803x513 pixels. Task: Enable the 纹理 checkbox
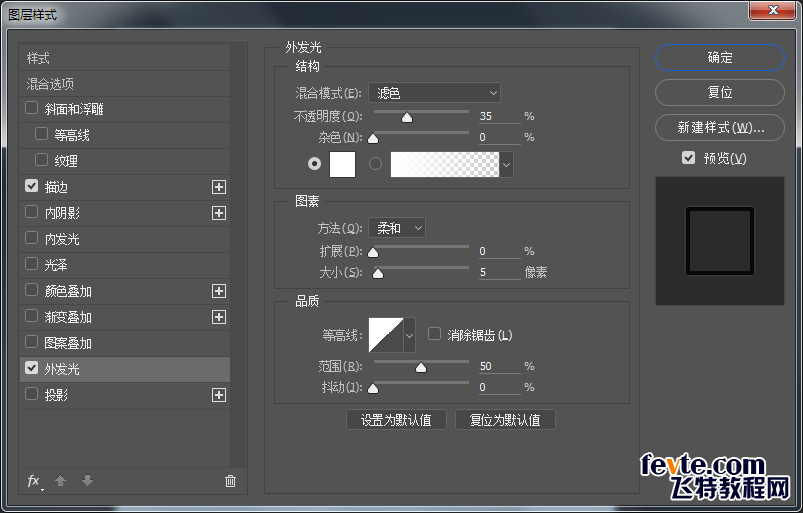pos(41,160)
